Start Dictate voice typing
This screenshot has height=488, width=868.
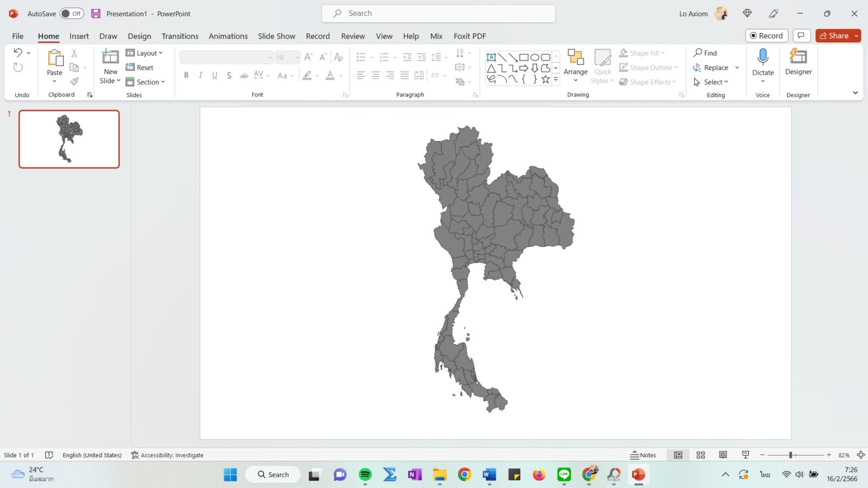click(x=763, y=61)
